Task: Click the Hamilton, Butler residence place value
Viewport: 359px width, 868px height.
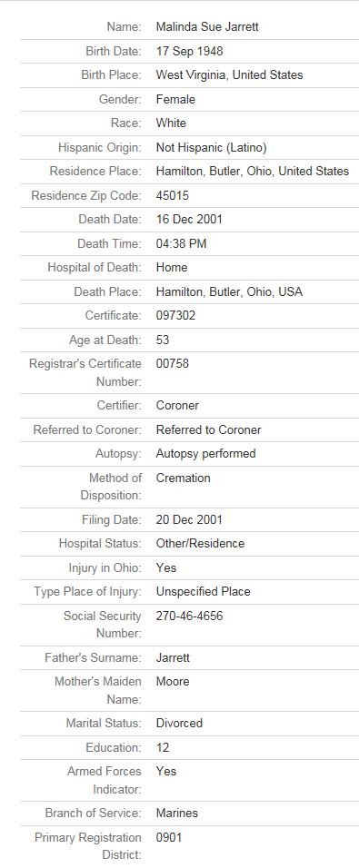Action: [253, 171]
